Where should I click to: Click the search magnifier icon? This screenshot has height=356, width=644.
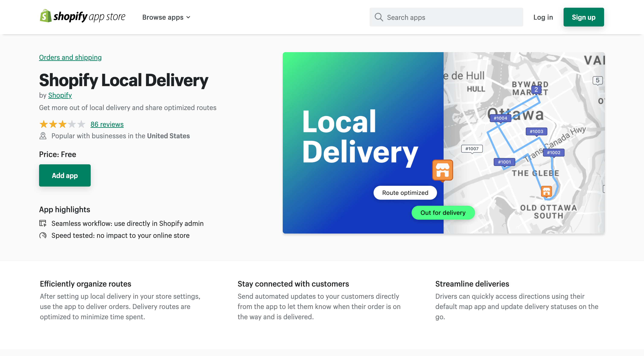coord(379,17)
